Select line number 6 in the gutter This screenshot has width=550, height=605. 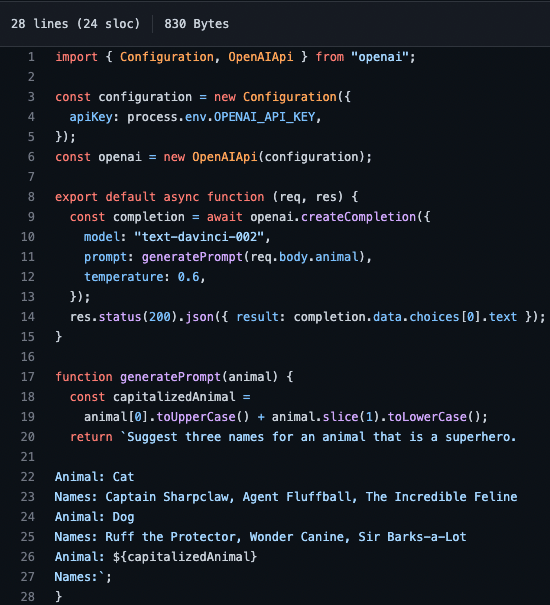31,157
